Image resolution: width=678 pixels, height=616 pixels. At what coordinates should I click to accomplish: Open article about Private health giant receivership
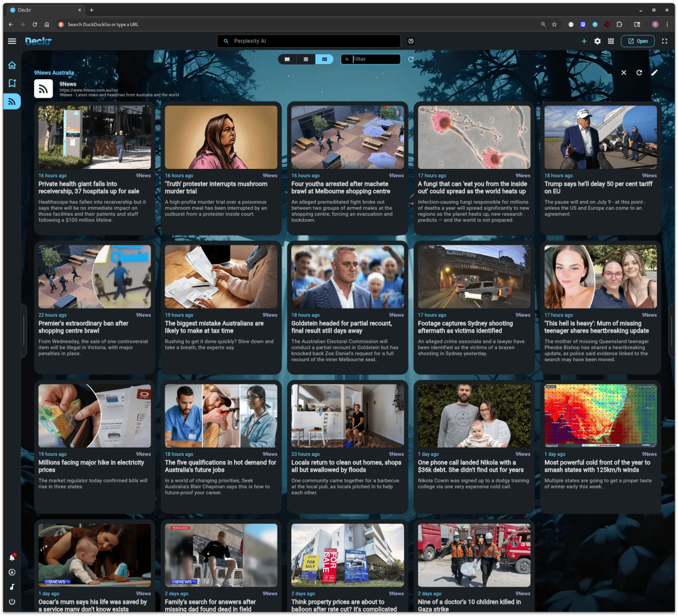(x=89, y=187)
